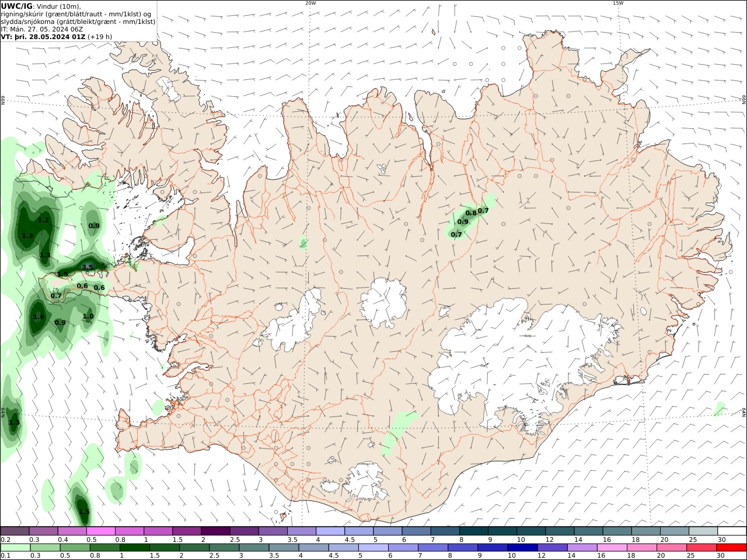Pick the upper legend swatch between 1 and 1.5
Image resolution: width=747 pixels, height=560 pixels.
[158, 531]
